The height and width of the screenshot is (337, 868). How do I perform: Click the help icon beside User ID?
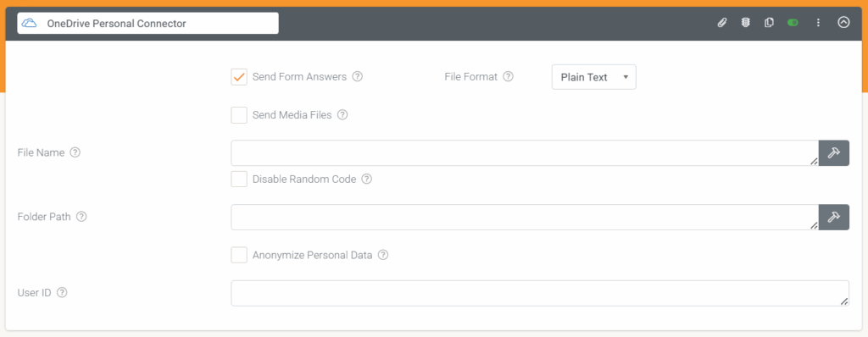[x=62, y=293]
